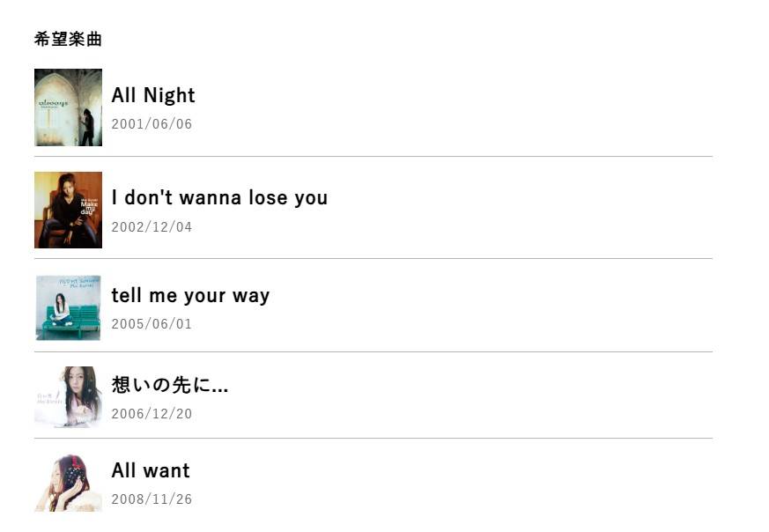Click the 'Make my day' cover text

pyautogui.click(x=89, y=207)
